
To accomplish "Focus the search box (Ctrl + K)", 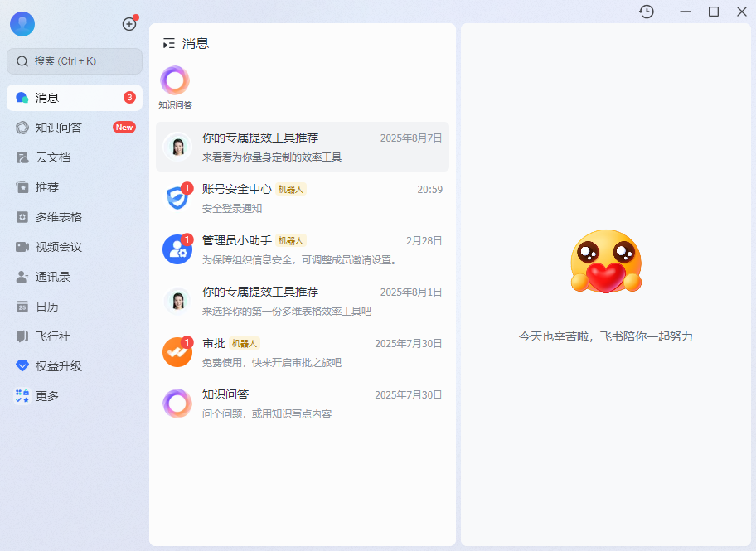I will 75,61.
